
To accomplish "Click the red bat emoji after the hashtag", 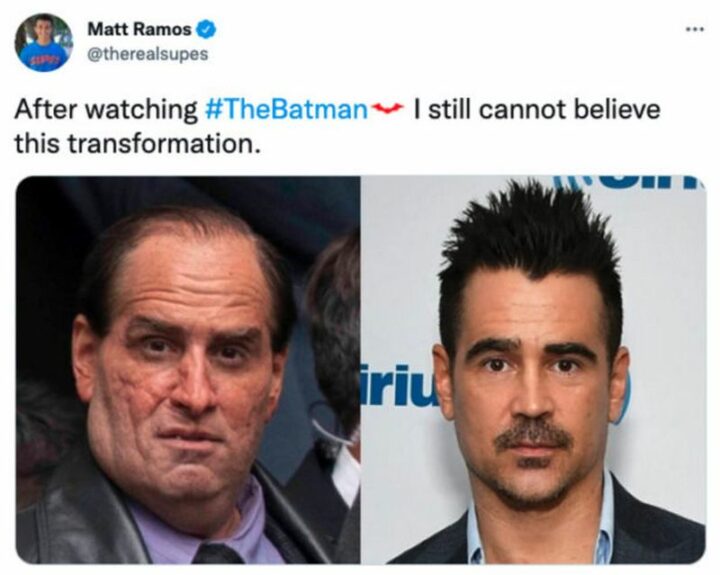I will (385, 109).
